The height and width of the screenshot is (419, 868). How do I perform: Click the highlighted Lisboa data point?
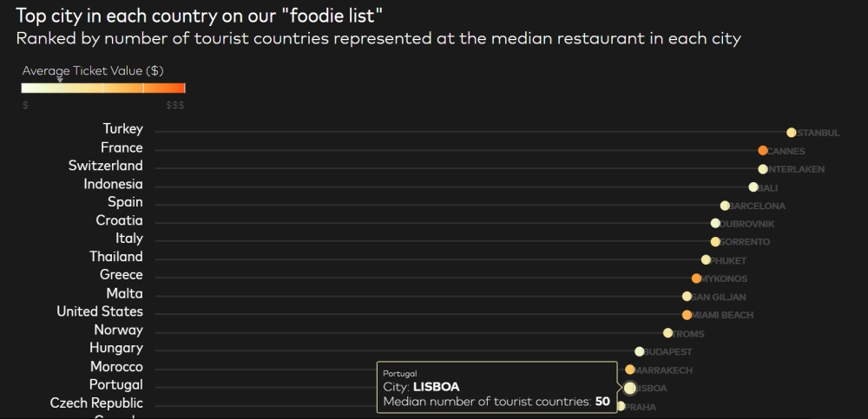point(630,388)
